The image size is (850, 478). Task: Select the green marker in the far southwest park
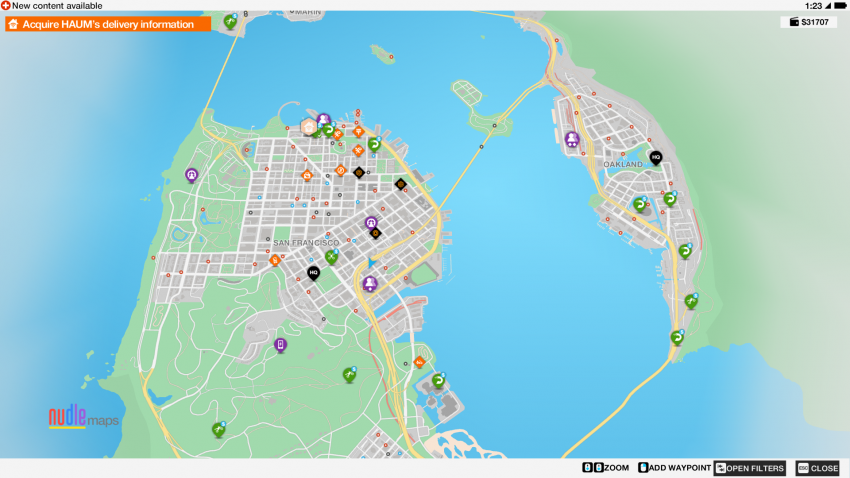[x=218, y=430]
